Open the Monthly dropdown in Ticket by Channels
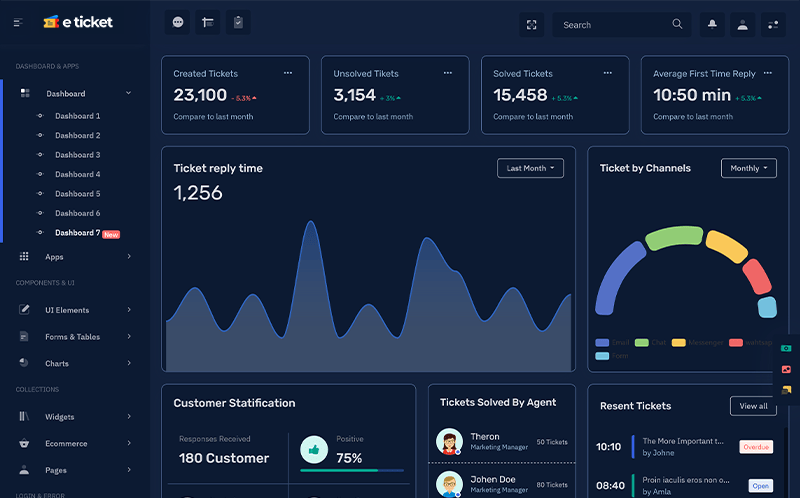Screen dimensions: 800x498 (x=748, y=168)
